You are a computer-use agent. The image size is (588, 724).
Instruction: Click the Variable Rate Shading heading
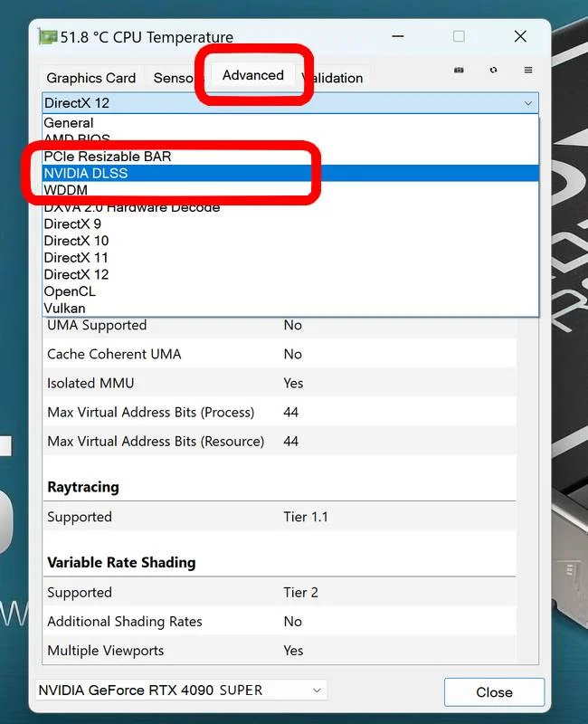pyautogui.click(x=121, y=562)
